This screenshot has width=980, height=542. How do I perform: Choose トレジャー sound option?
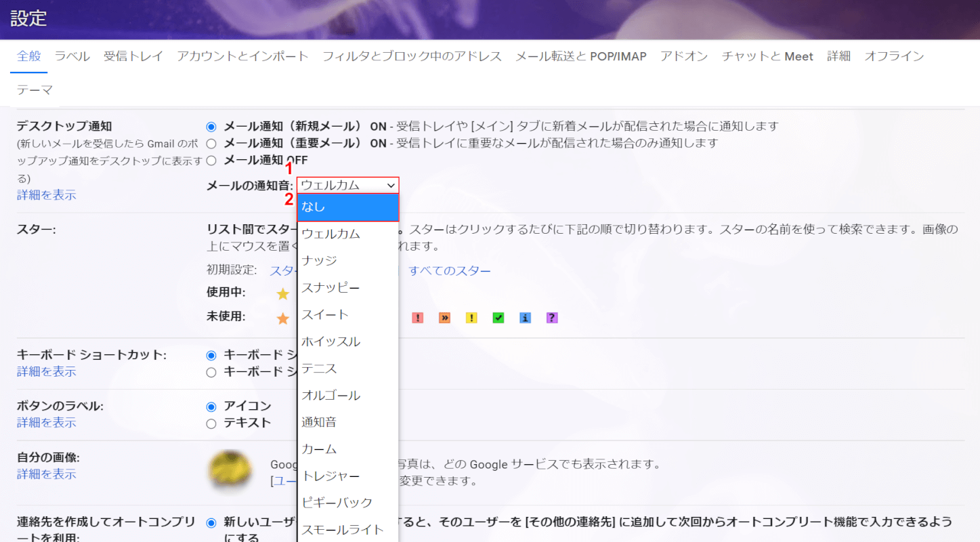tap(348, 476)
